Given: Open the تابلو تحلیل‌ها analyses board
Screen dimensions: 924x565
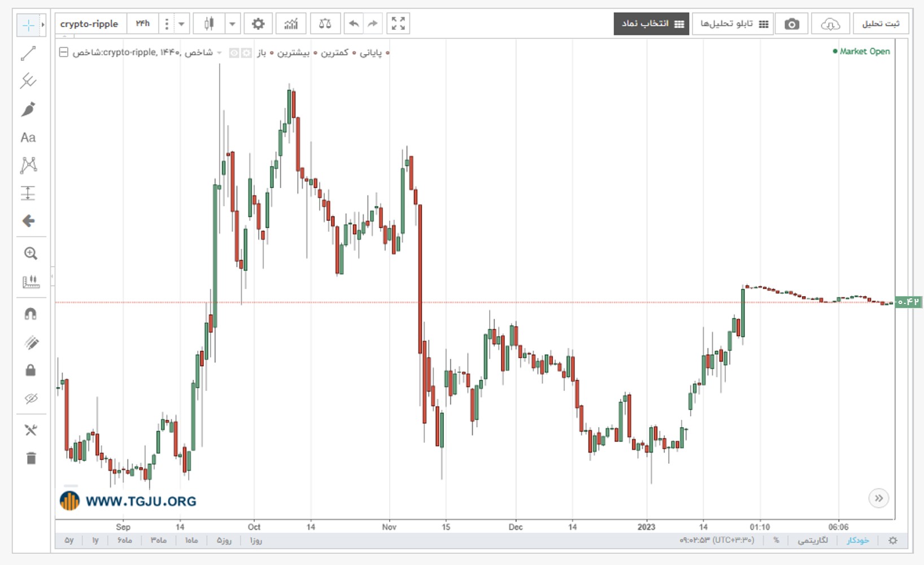Looking at the screenshot, I should pyautogui.click(x=733, y=24).
